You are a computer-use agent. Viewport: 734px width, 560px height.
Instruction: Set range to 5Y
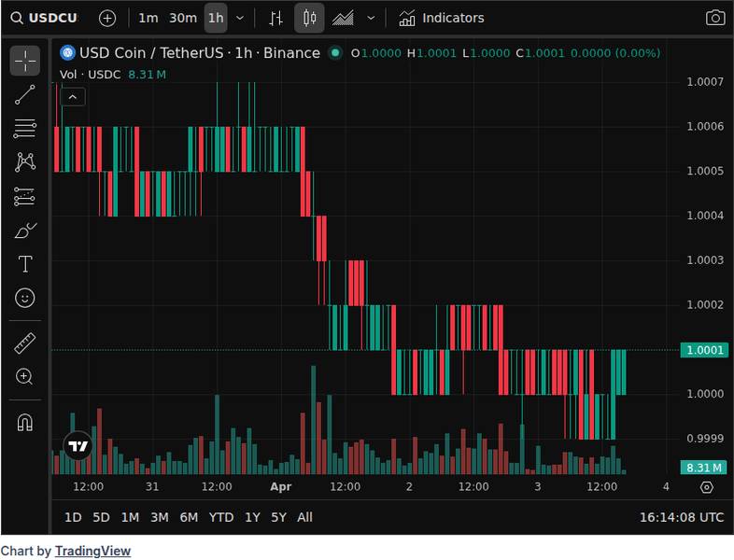278,517
